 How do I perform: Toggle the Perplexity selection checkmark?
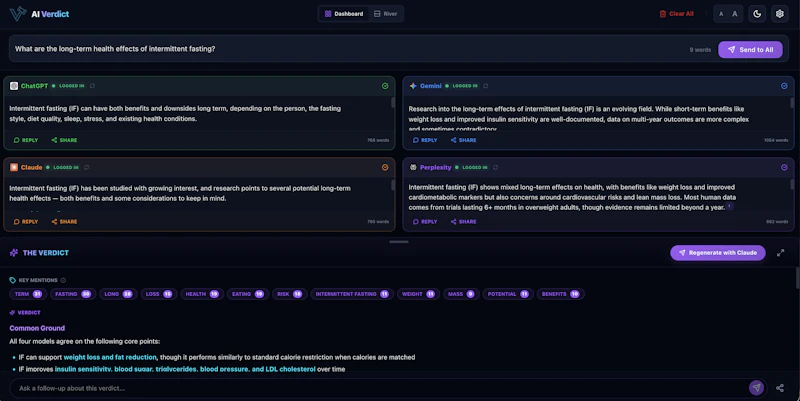pos(784,167)
